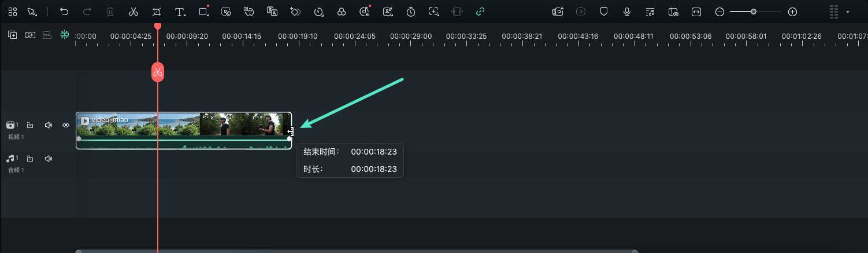868x253 pixels.
Task: Open the audio mixer list icon
Action: (x=650, y=12)
